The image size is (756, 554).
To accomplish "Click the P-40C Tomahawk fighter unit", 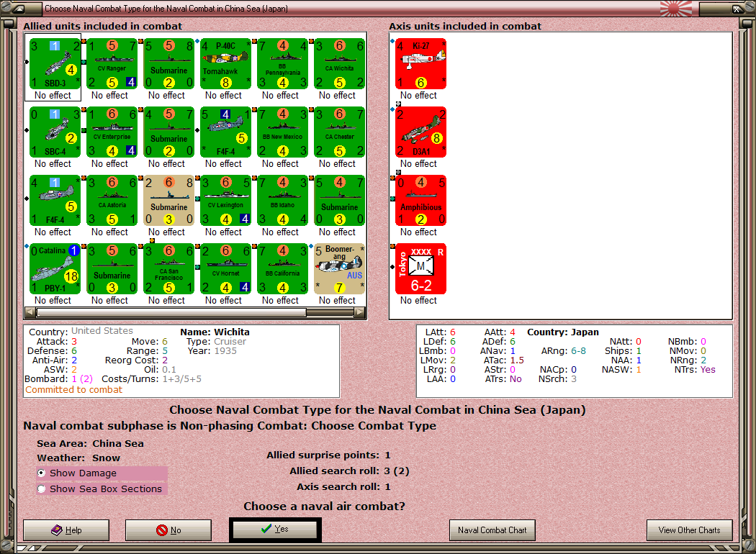I will click(x=225, y=63).
